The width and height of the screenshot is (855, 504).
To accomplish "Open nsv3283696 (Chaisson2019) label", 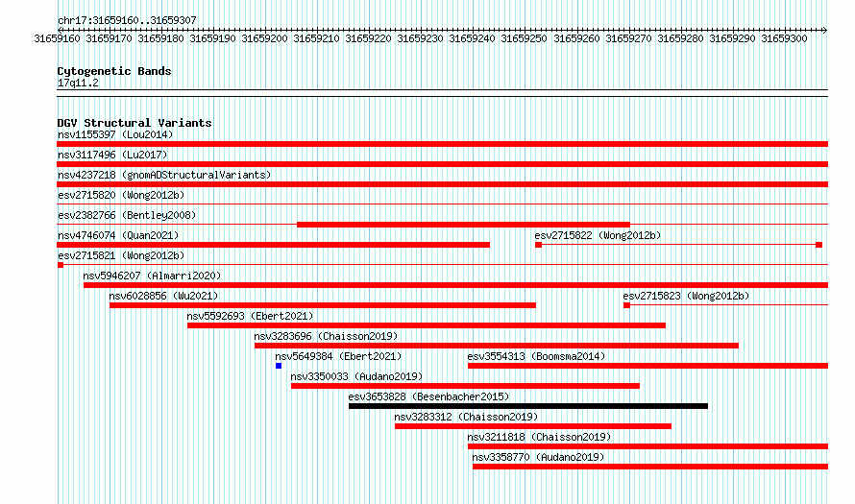I will pyautogui.click(x=326, y=336).
